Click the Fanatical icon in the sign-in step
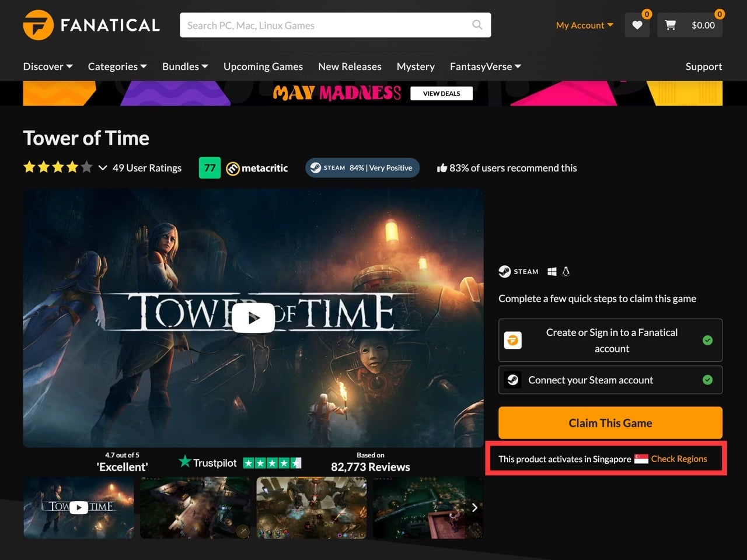The image size is (747, 560). pyautogui.click(x=513, y=340)
